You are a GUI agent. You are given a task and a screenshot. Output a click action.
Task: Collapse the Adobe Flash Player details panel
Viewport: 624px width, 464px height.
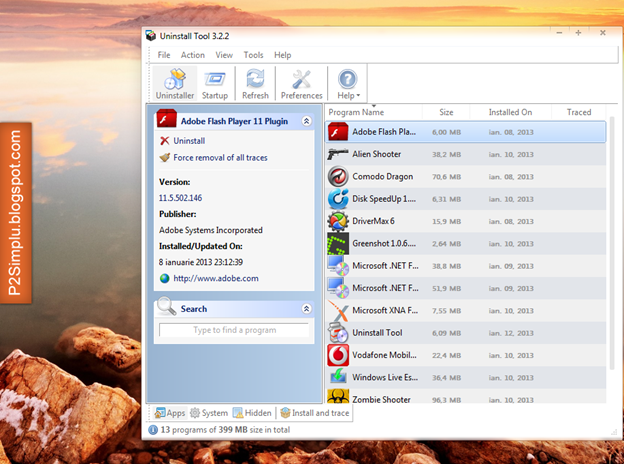pyautogui.click(x=306, y=121)
